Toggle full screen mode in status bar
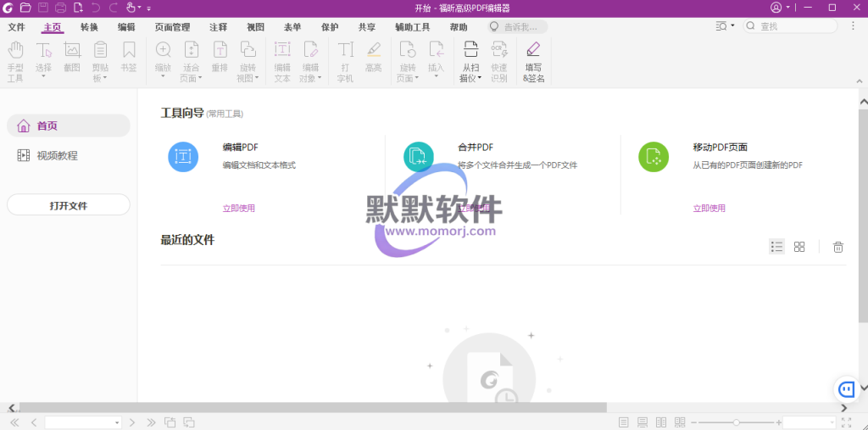868x430 pixels. (846, 422)
